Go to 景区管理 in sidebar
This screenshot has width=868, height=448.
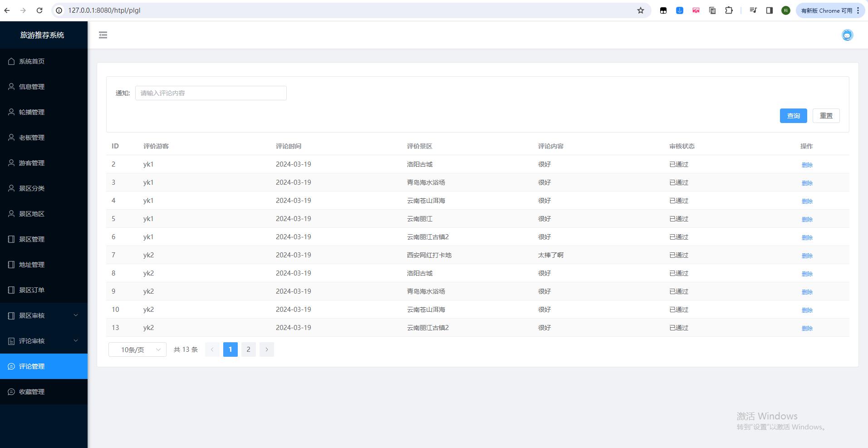(x=44, y=239)
